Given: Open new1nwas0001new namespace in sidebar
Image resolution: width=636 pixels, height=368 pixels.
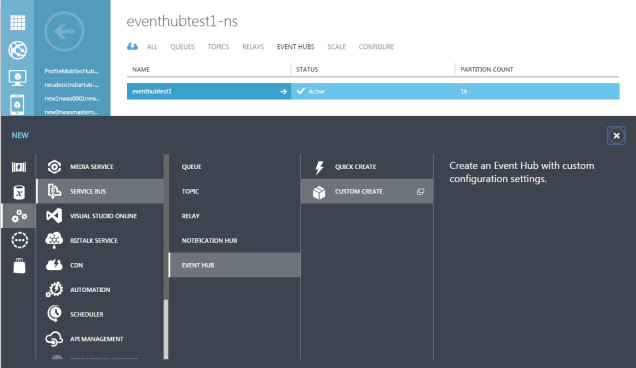Looking at the screenshot, I should pos(72,99).
